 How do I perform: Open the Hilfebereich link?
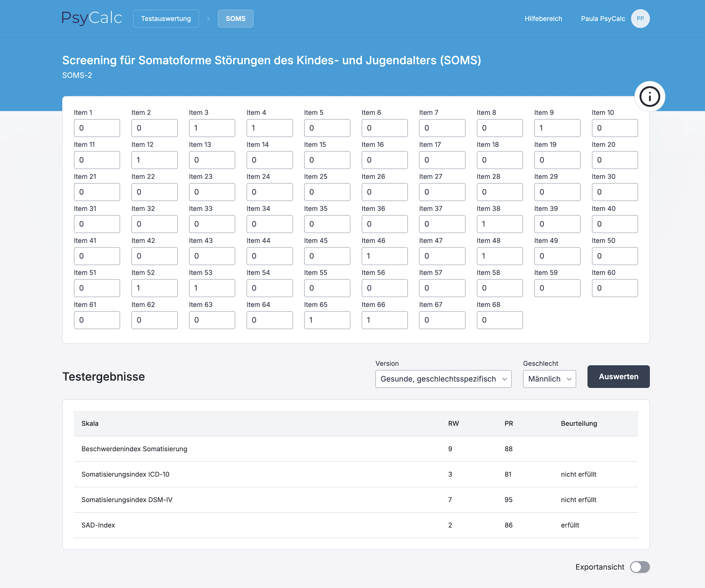[x=543, y=19]
